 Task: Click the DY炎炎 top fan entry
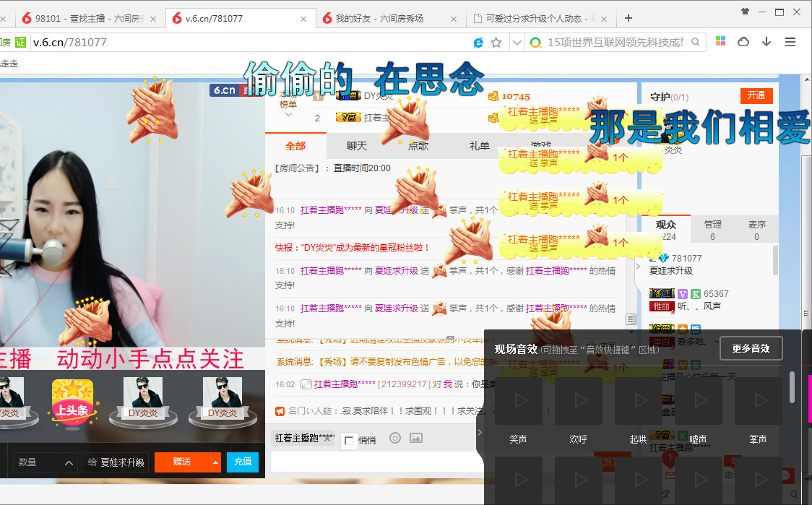click(379, 96)
